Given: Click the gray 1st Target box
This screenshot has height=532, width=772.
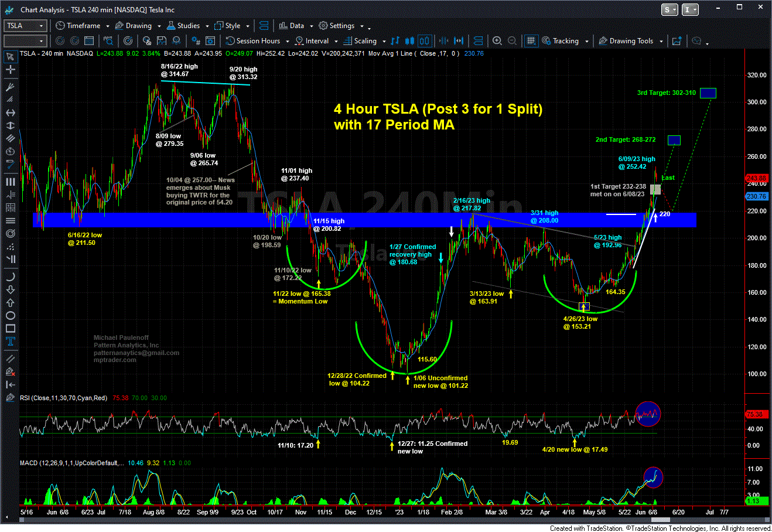Looking at the screenshot, I should (x=655, y=189).
